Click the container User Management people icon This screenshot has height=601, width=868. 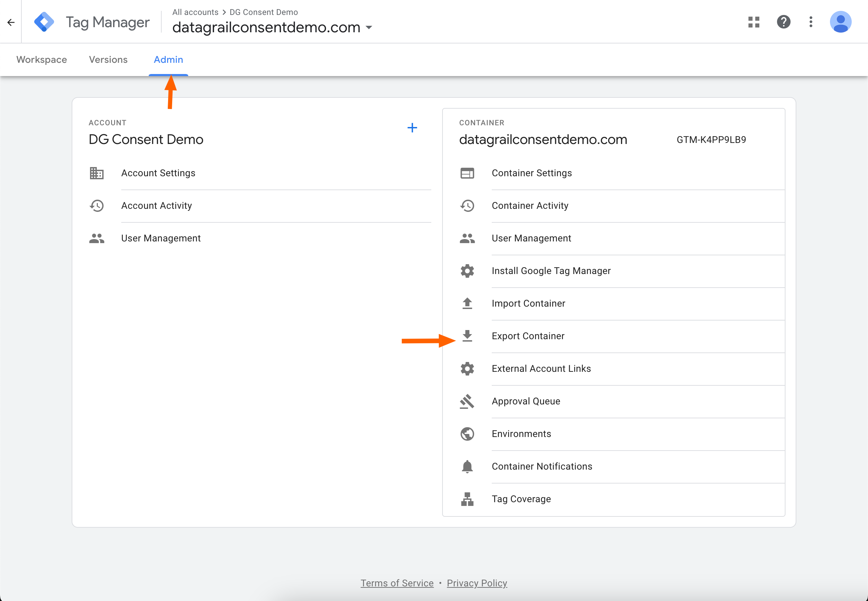click(x=467, y=238)
